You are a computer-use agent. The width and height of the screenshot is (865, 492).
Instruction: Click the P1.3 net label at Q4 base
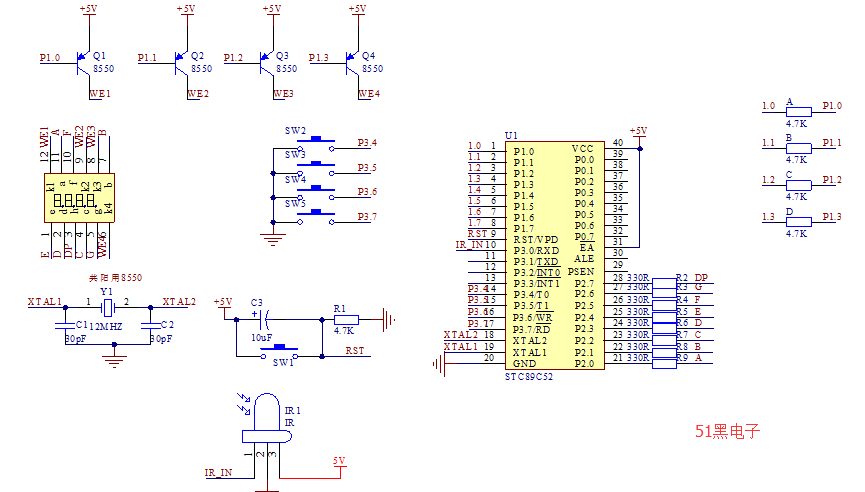[318, 57]
